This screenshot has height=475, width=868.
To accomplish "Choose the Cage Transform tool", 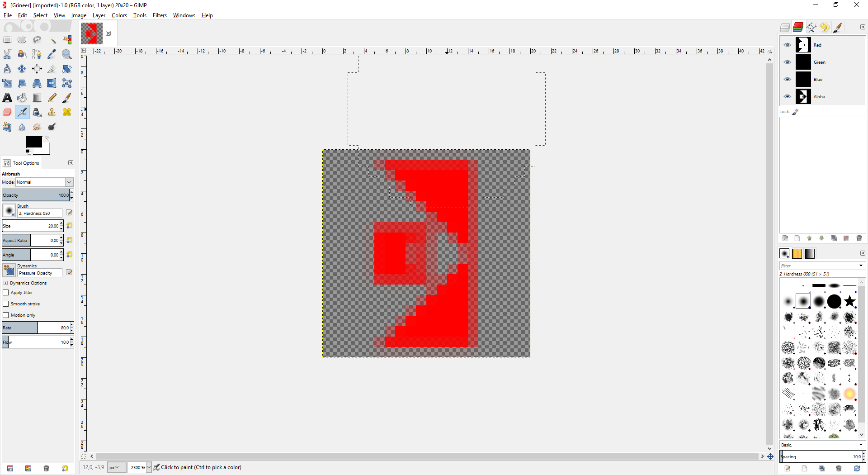I will click(x=67, y=83).
